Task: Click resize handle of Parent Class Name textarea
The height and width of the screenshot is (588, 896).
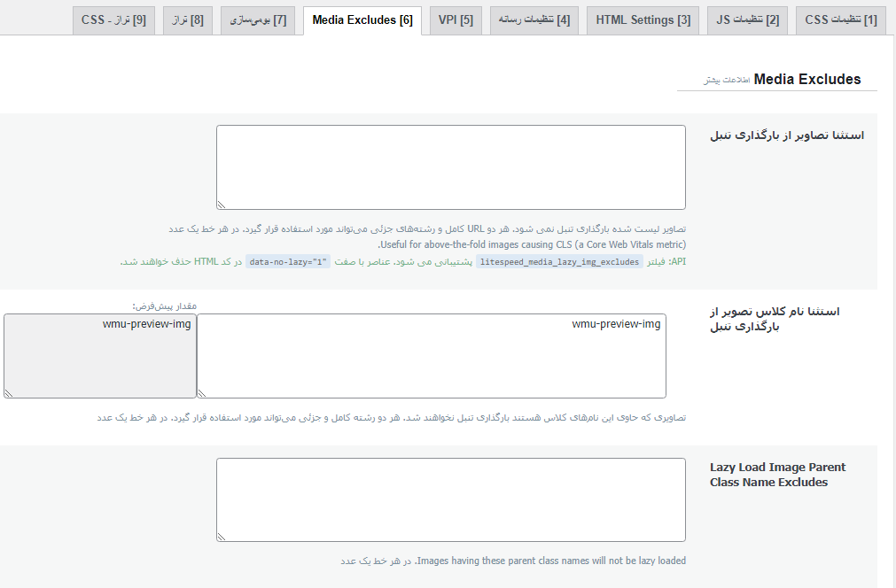Action: [222, 537]
